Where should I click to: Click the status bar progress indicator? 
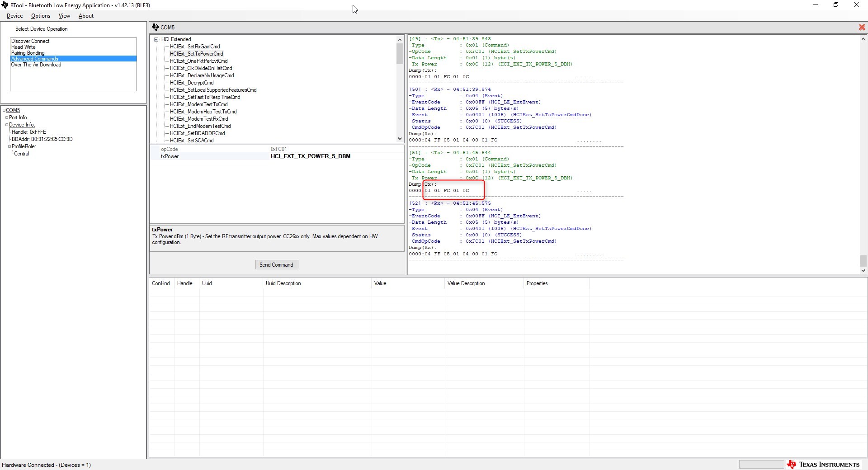click(761, 465)
